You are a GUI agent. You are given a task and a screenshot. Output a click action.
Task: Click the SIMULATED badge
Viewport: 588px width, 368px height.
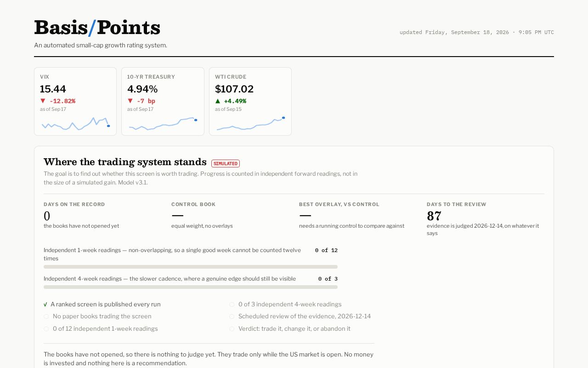coord(226,163)
